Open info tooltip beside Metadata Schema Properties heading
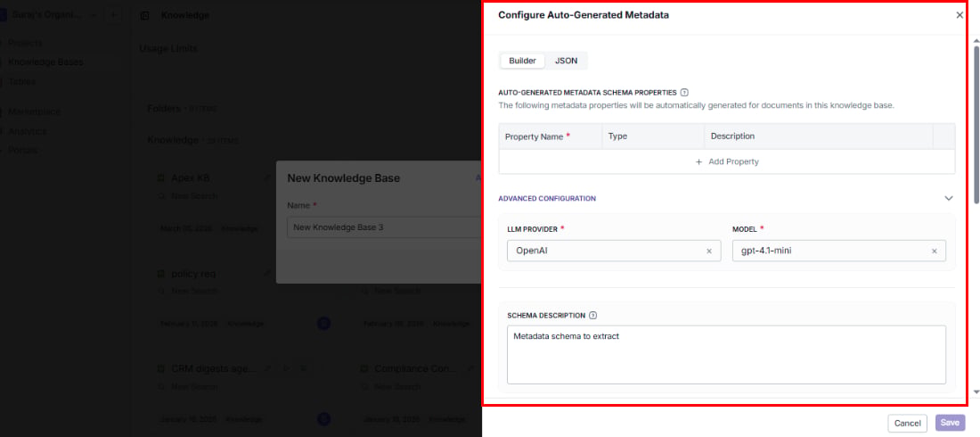The image size is (980, 437). (x=684, y=92)
